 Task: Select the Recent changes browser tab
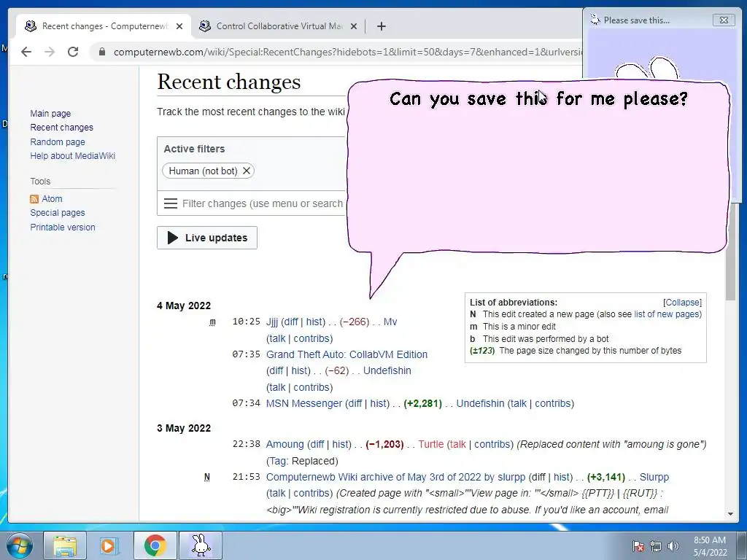tap(104, 26)
